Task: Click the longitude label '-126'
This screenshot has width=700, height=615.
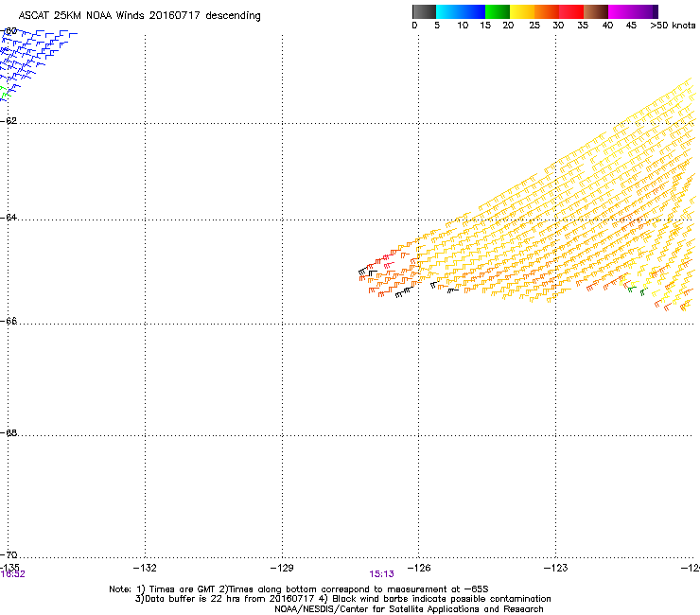Action: point(419,568)
